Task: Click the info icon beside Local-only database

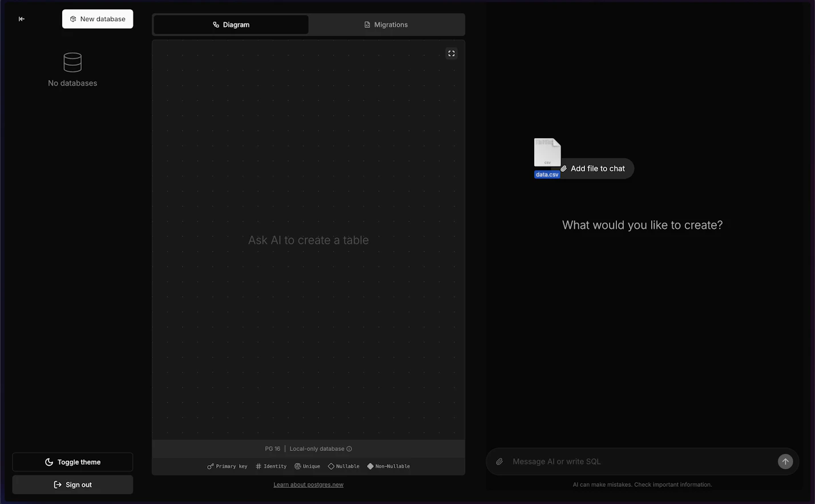Action: pos(349,449)
